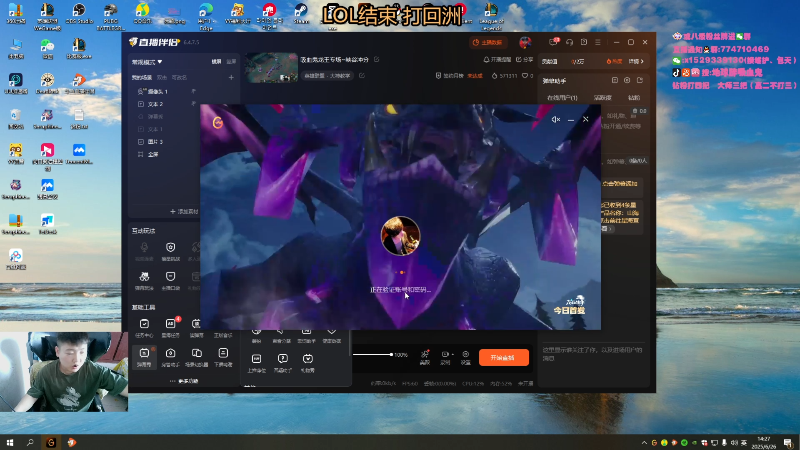
Task: Open 任务中心 task center tool
Action: 144,328
